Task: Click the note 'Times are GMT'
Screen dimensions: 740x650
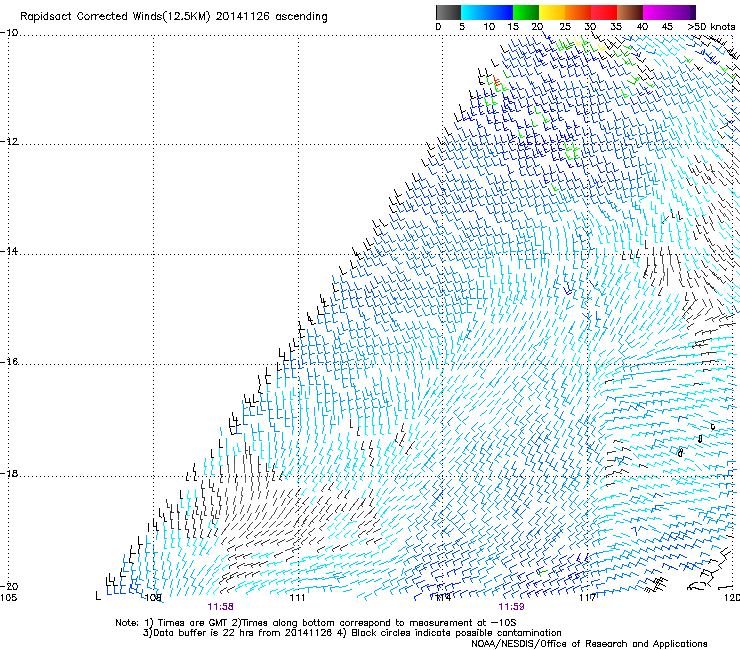Action: (x=193, y=623)
